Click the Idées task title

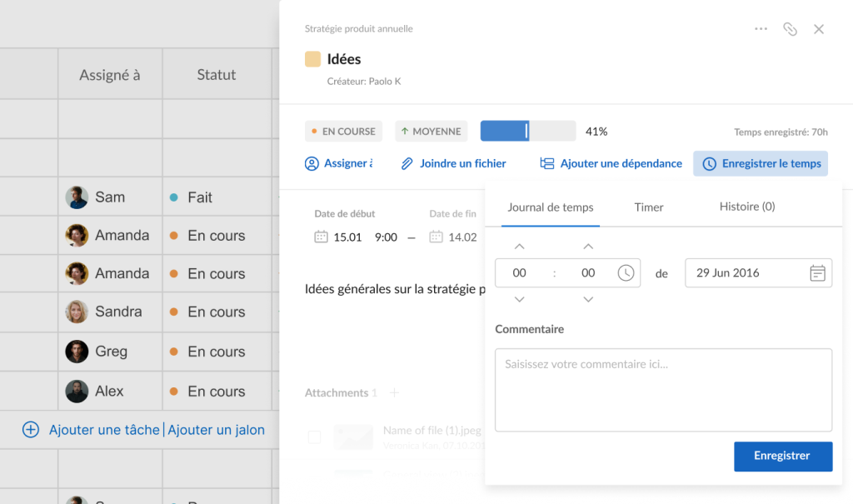coord(344,59)
